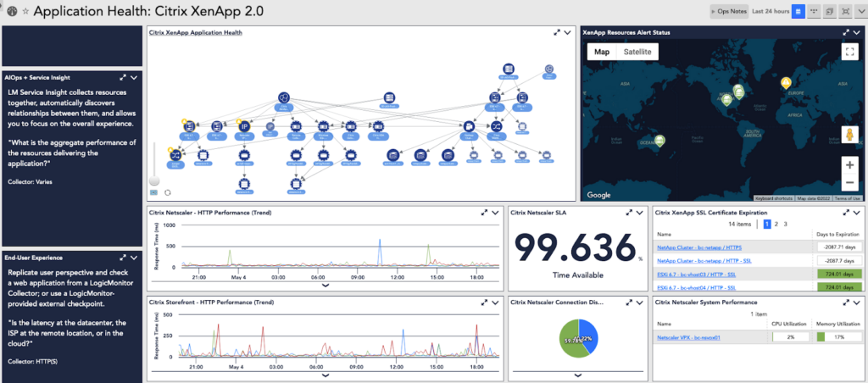Click the slideshow cube icon in header
This screenshot has height=383, width=868.
[829, 11]
